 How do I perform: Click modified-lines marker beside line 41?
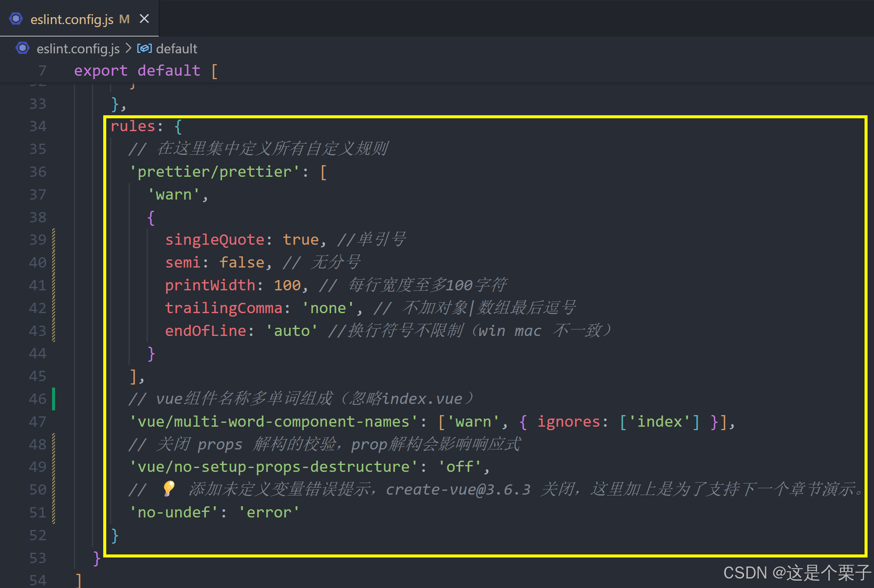pos(54,285)
